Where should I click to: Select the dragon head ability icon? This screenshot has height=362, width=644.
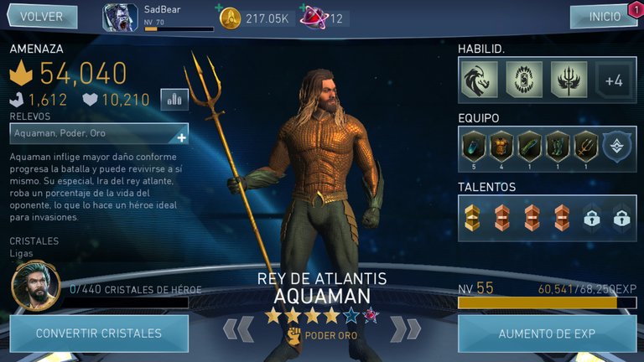480,80
